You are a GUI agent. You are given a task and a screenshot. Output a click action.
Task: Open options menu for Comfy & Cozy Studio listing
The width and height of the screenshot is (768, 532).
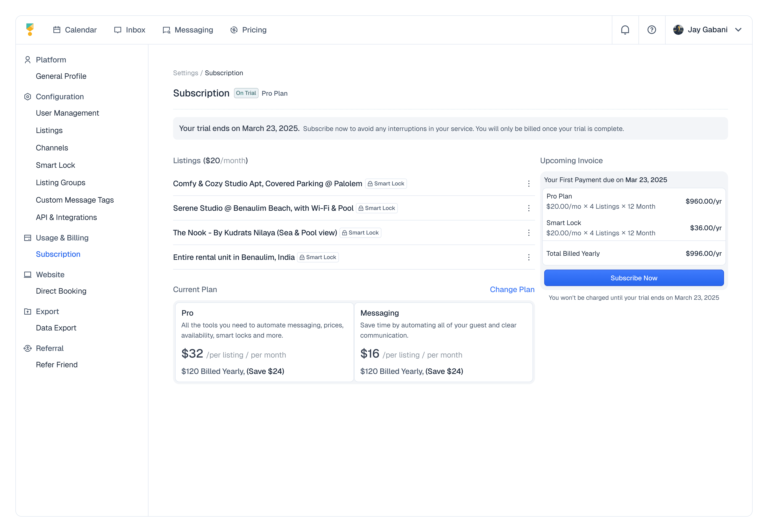point(528,184)
